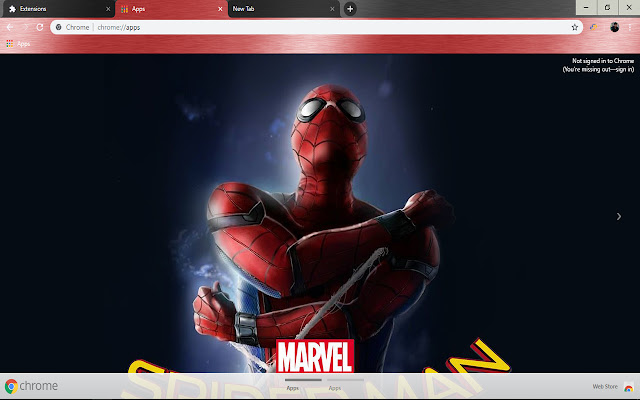Viewport: 640px width, 400px height.
Task: Close the Extensions tab
Action: pos(108,9)
